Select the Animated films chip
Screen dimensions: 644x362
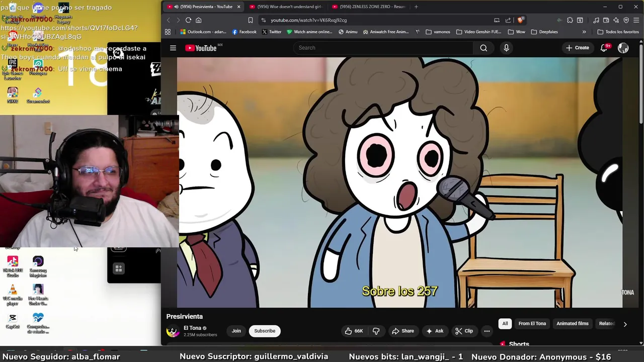573,324
